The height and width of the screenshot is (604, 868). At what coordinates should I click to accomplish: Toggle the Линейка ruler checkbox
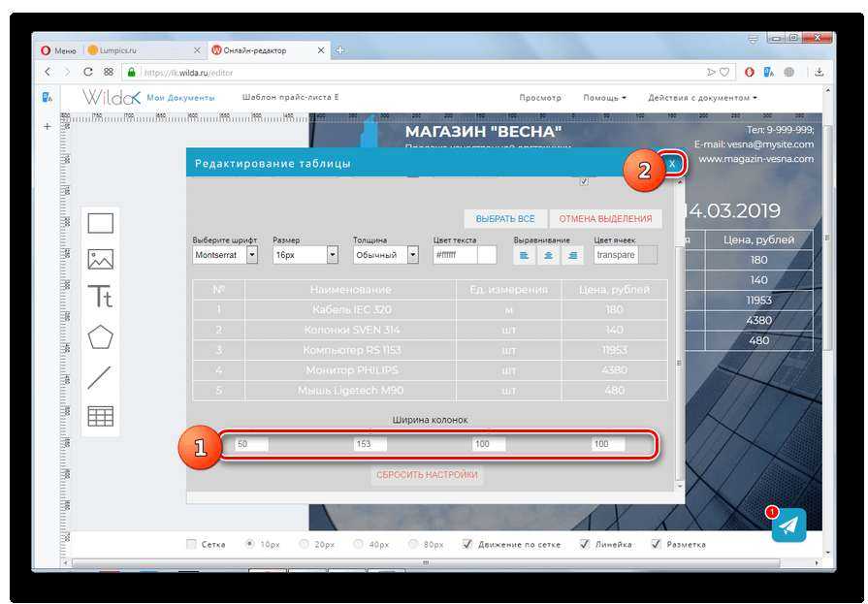(585, 544)
